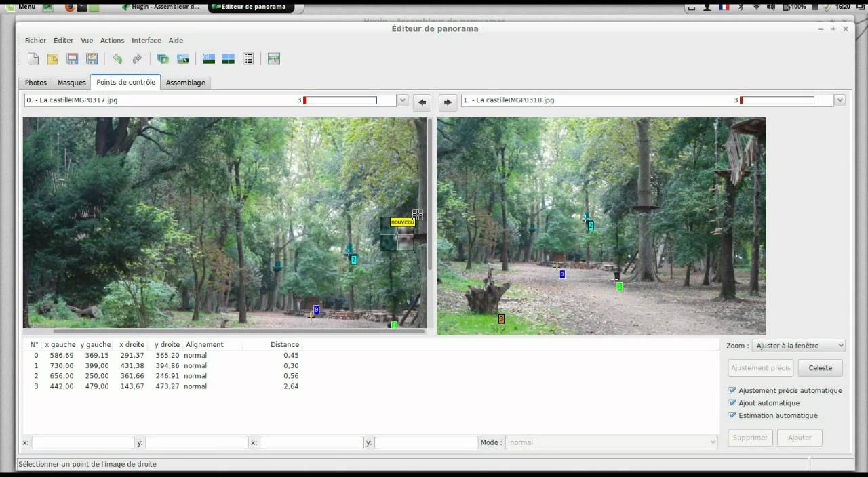868x477 pixels.
Task: Open the Interface menu
Action: click(146, 41)
